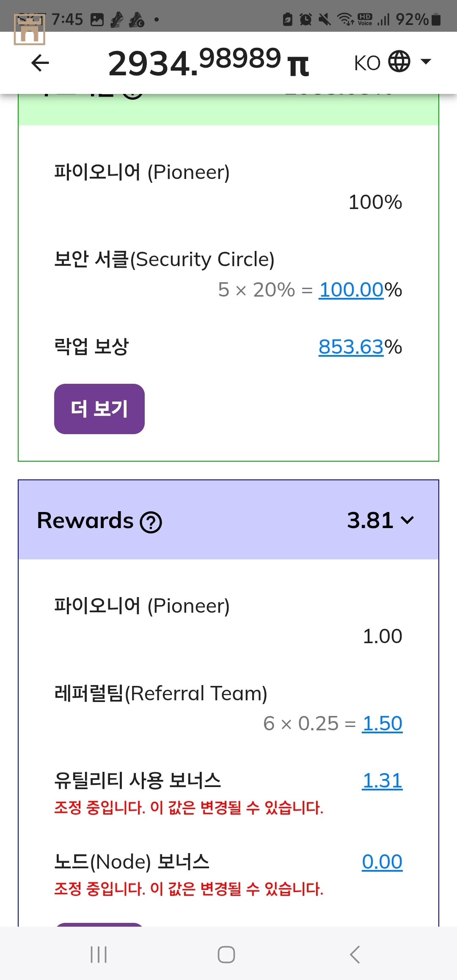
Task: Tap the 보안 서클(Security Circle) label
Action: point(165,259)
